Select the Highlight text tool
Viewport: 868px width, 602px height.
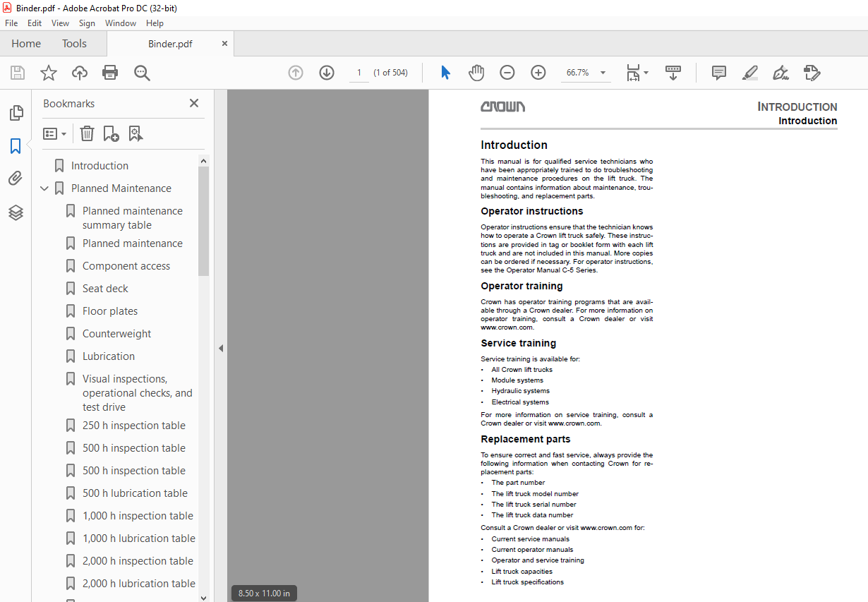pos(749,73)
